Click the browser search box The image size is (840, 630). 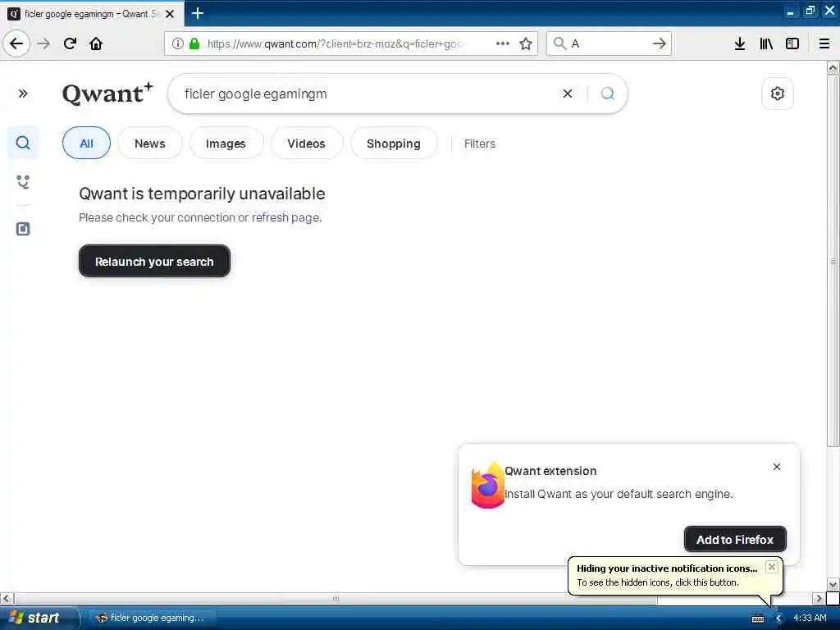coord(610,43)
